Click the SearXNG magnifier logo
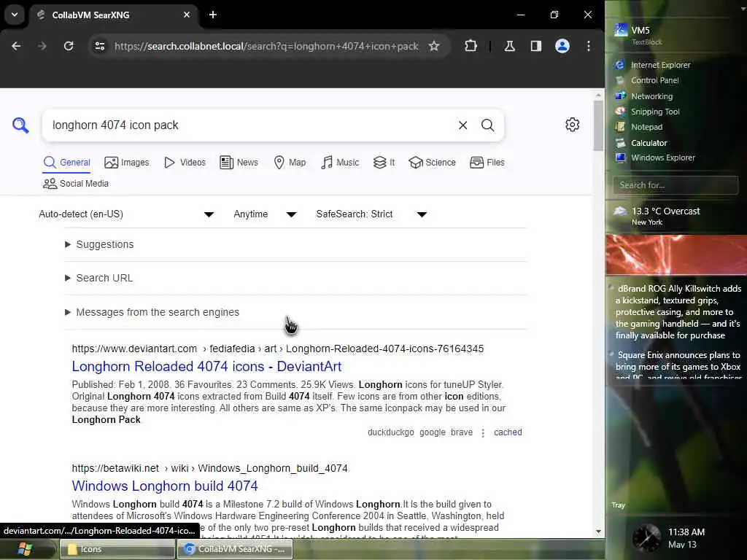Screen dimensions: 747x560 coord(20,125)
